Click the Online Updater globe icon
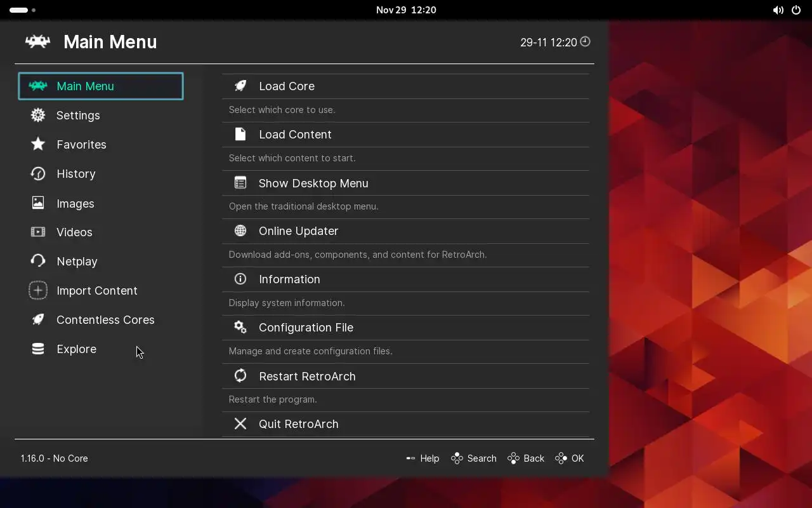The width and height of the screenshot is (812, 508). click(240, 231)
